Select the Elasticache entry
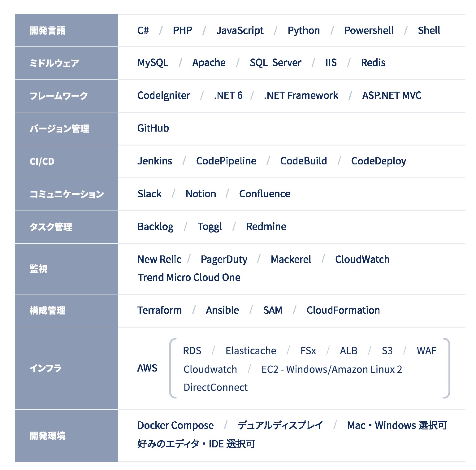 point(251,351)
